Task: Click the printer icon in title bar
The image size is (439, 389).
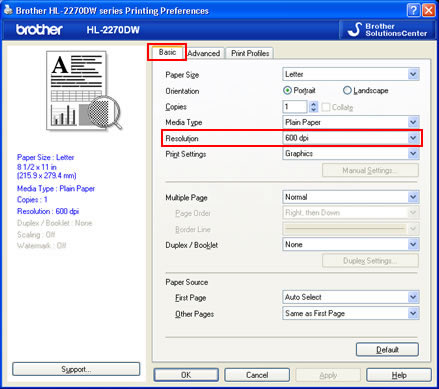Action: (x=8, y=10)
